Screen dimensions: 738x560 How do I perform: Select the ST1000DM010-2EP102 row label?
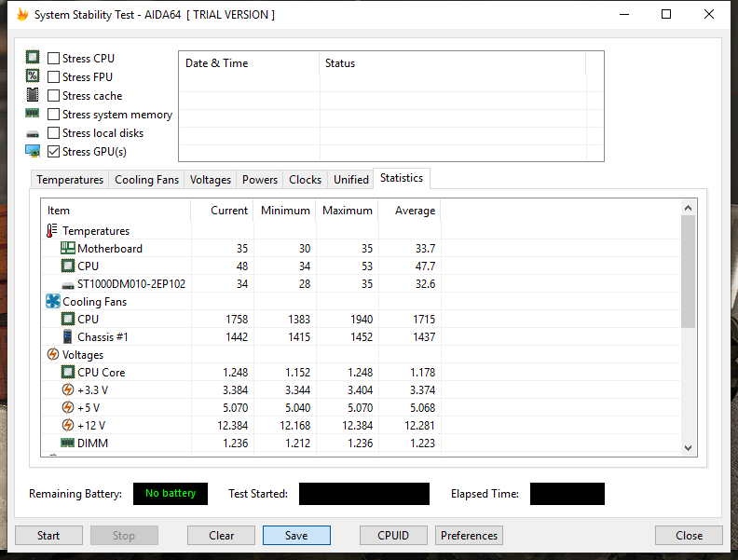click(131, 284)
